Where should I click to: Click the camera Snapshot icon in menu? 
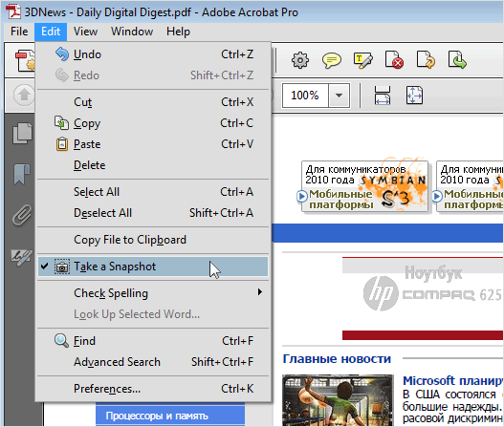pos(62,267)
